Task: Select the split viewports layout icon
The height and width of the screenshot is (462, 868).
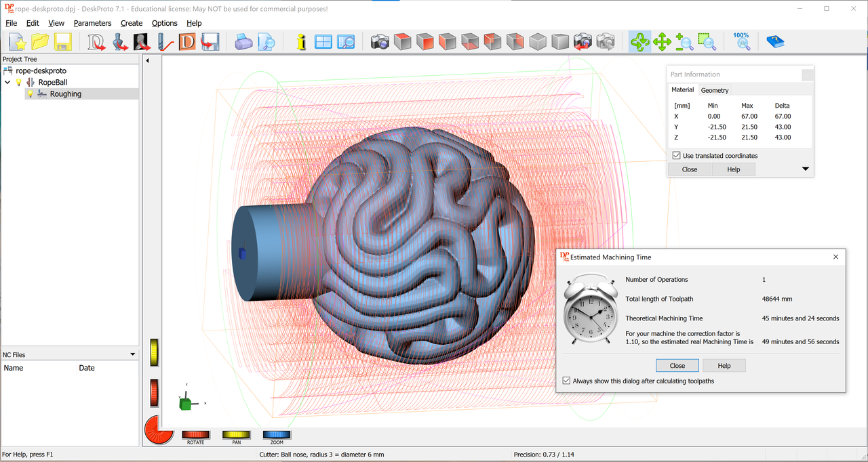Action: [x=323, y=41]
